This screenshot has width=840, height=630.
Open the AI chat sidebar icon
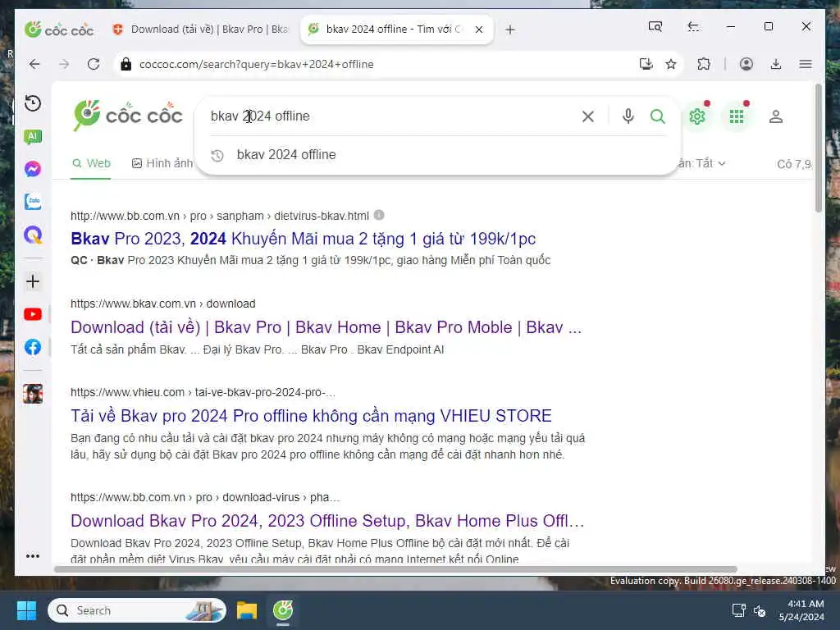(33, 137)
